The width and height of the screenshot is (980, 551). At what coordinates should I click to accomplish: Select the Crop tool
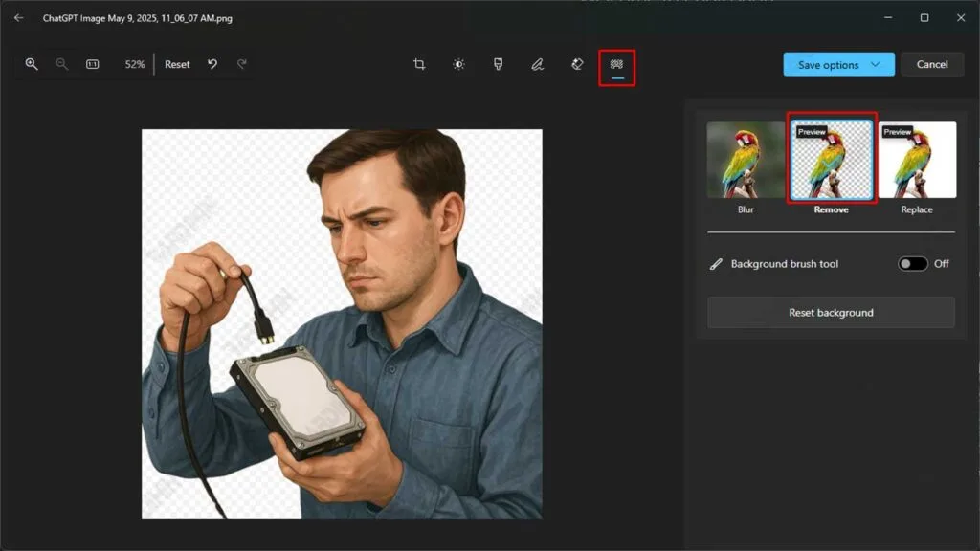pyautogui.click(x=419, y=64)
